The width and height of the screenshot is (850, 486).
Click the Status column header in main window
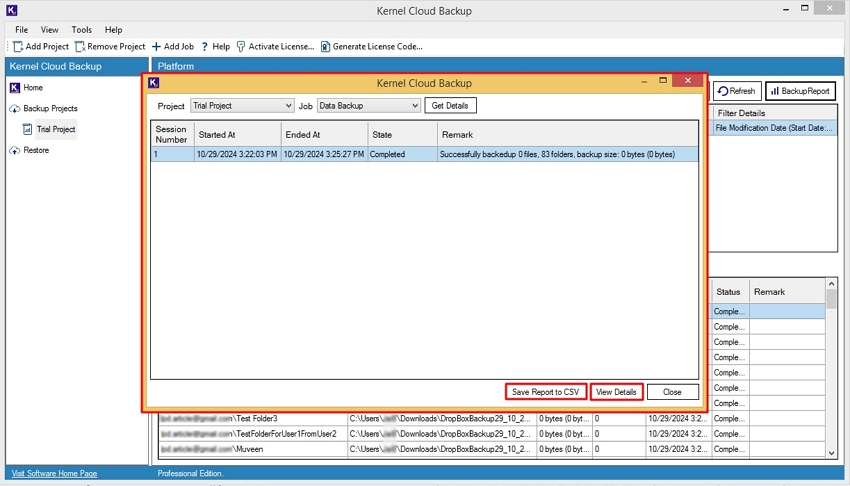tap(729, 292)
